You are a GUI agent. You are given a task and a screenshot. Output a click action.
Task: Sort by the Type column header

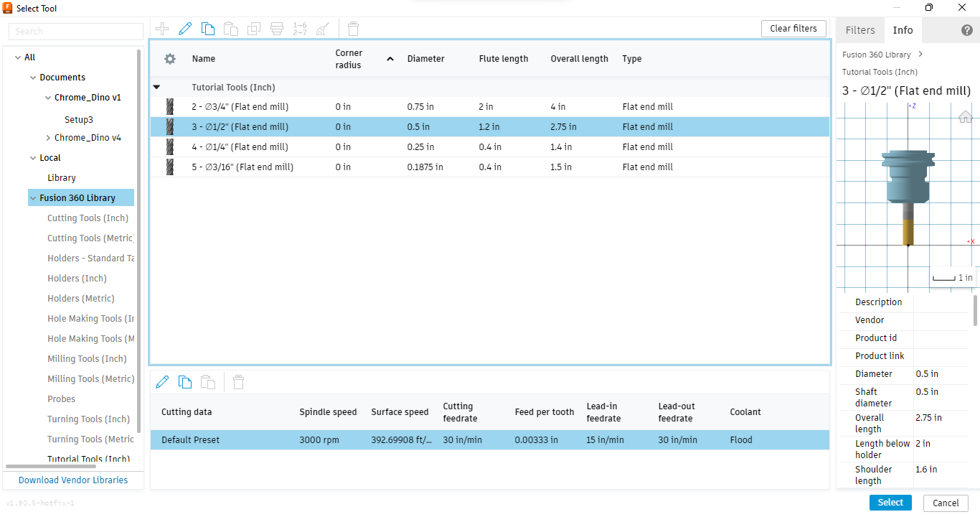coord(632,59)
